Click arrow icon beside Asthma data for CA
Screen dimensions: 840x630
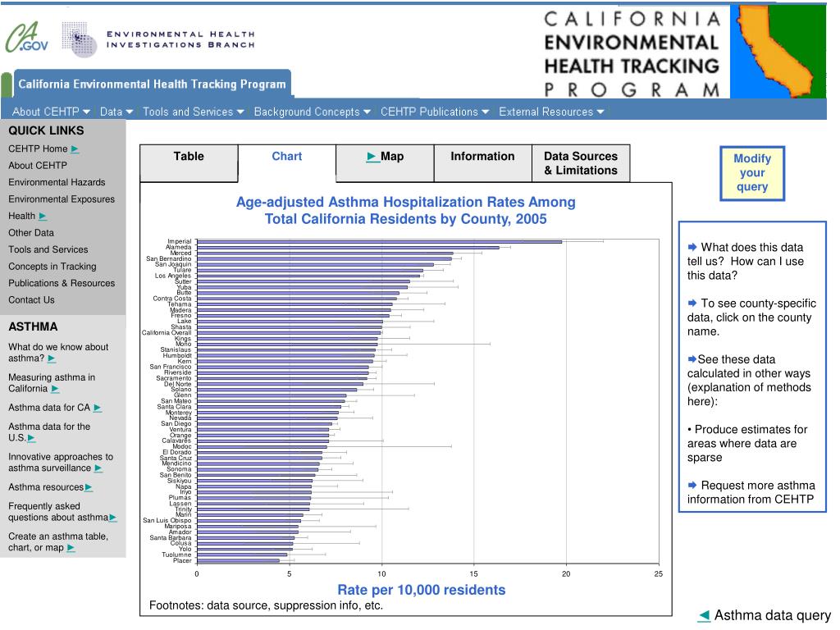[97, 409]
